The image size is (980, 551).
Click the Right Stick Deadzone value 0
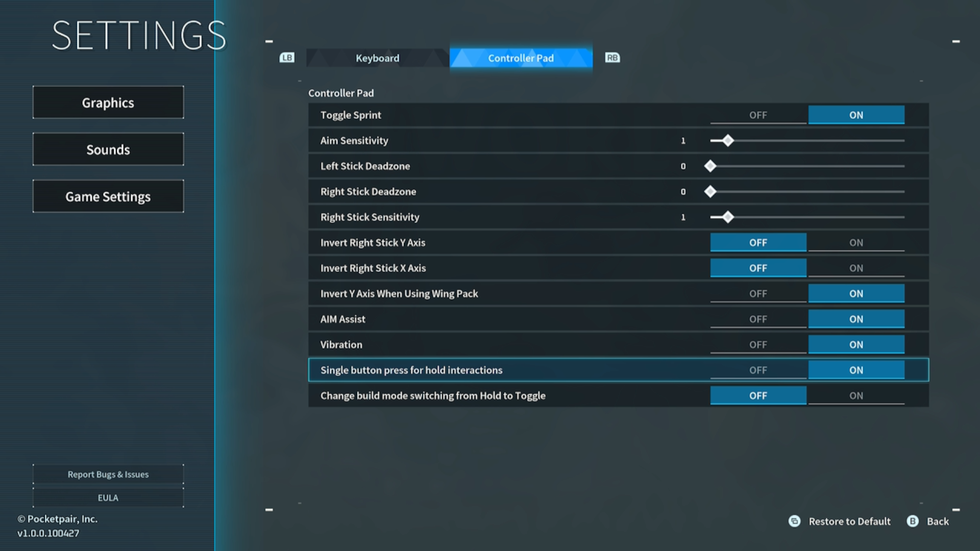click(x=683, y=191)
